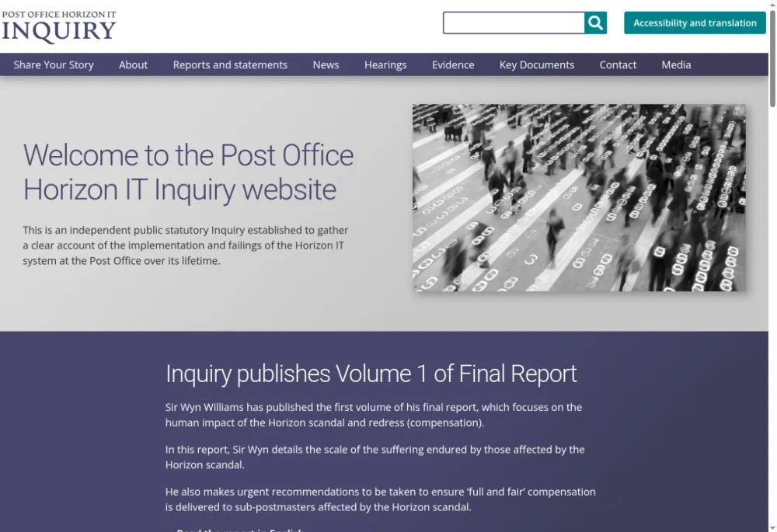
Task: Go to Key Documents page
Action: point(537,65)
